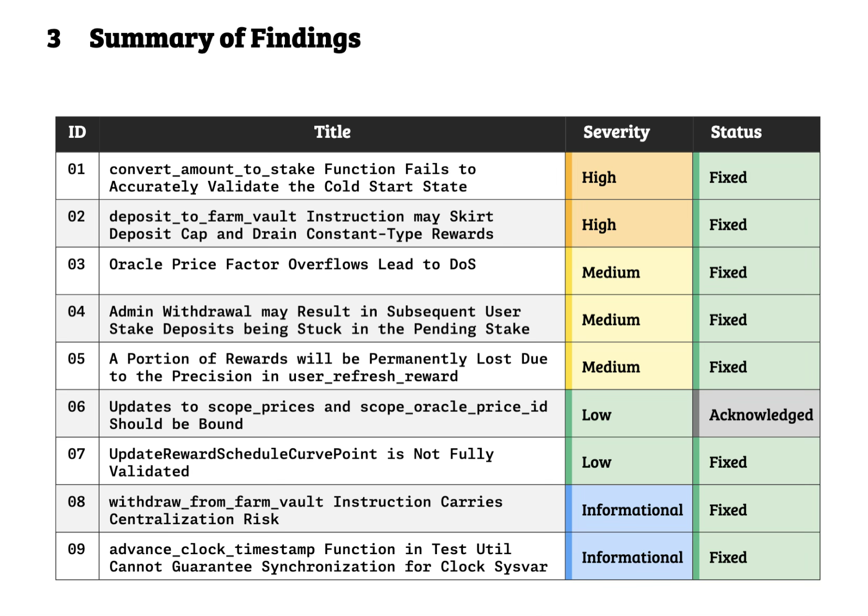Select the Admin Withdrawal finding title

pyautogui.click(x=319, y=320)
